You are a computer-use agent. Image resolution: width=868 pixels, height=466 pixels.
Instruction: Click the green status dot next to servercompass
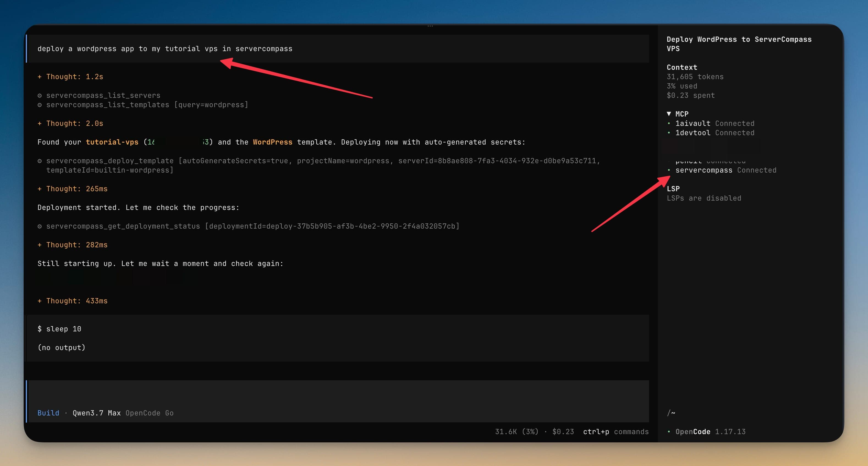(669, 170)
